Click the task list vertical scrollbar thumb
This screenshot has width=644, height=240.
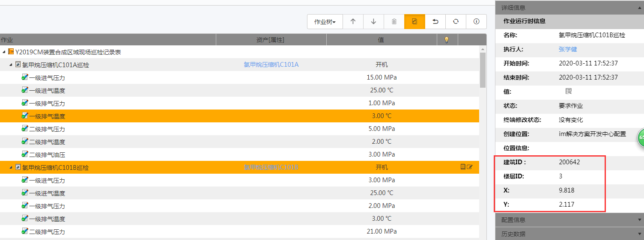click(x=483, y=70)
